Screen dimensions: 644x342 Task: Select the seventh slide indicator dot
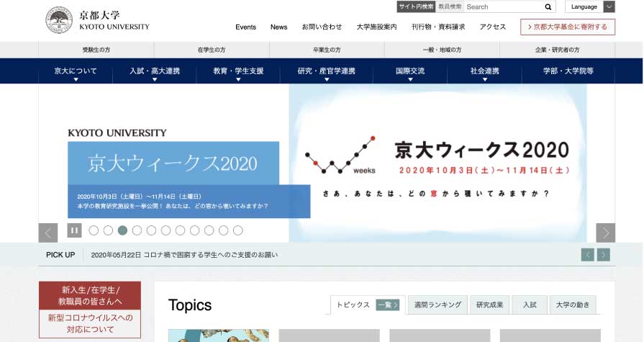(180, 230)
